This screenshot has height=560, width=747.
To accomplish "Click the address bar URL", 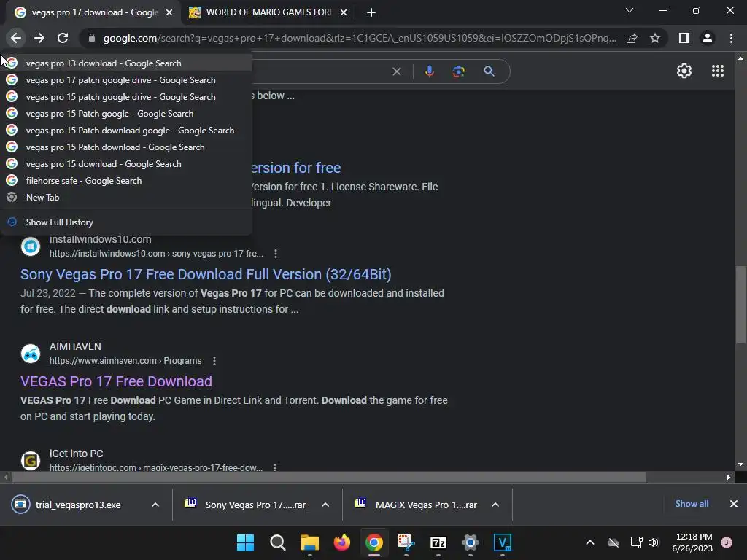I will [x=360, y=38].
